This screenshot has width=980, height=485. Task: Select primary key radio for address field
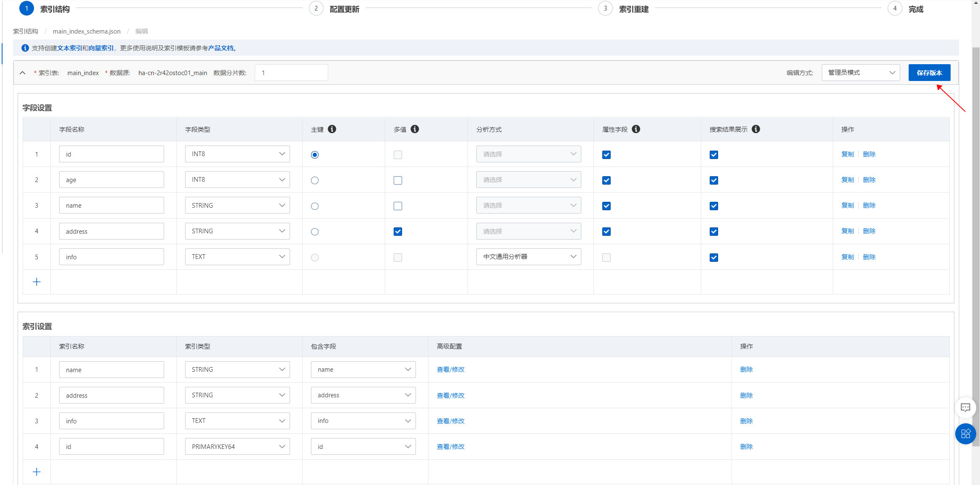point(315,232)
